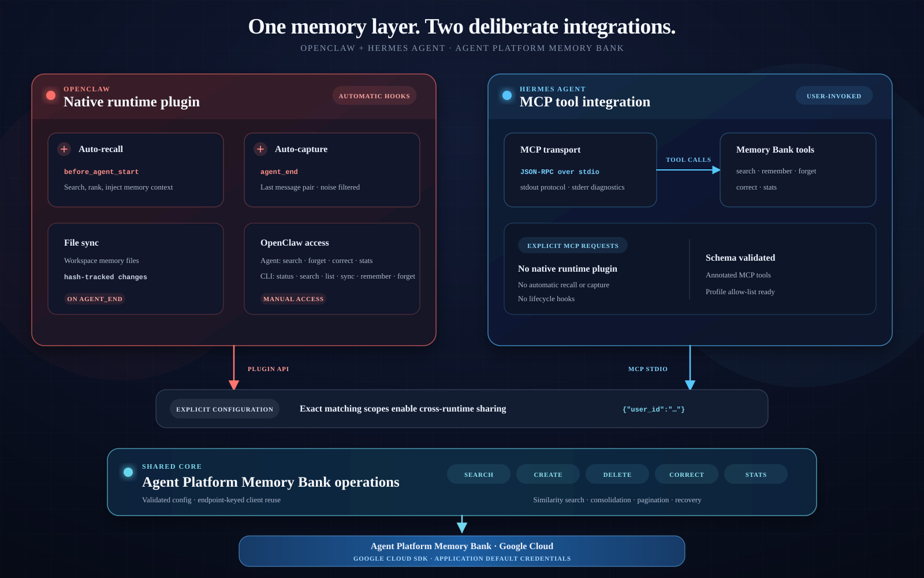Click Exact matching scopes enable cross-runtime sharing
The height and width of the screenshot is (578, 924).
click(403, 409)
